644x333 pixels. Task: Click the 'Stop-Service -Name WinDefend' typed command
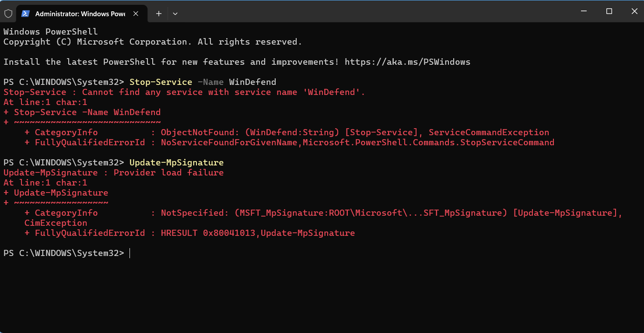point(203,82)
